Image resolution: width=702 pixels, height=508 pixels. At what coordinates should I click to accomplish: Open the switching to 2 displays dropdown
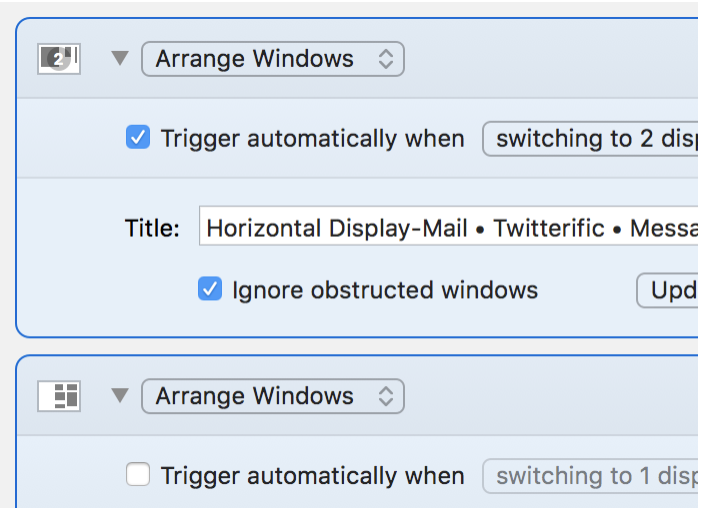pyautogui.click(x=590, y=139)
